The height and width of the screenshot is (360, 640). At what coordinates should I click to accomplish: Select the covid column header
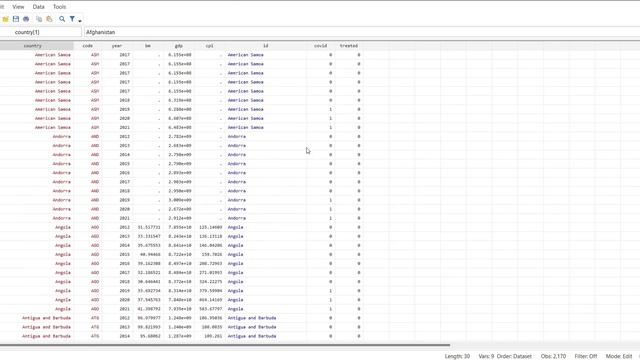[320, 46]
